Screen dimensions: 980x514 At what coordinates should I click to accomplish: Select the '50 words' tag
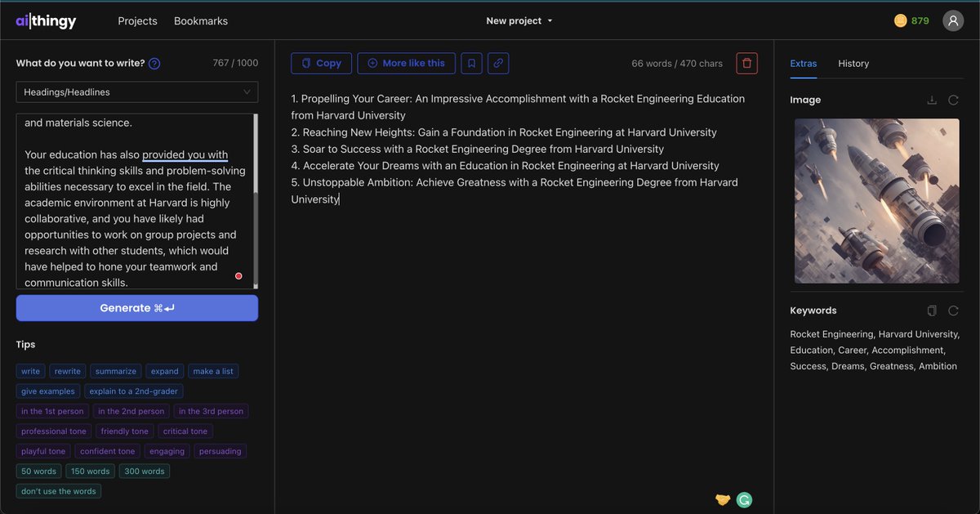38,472
